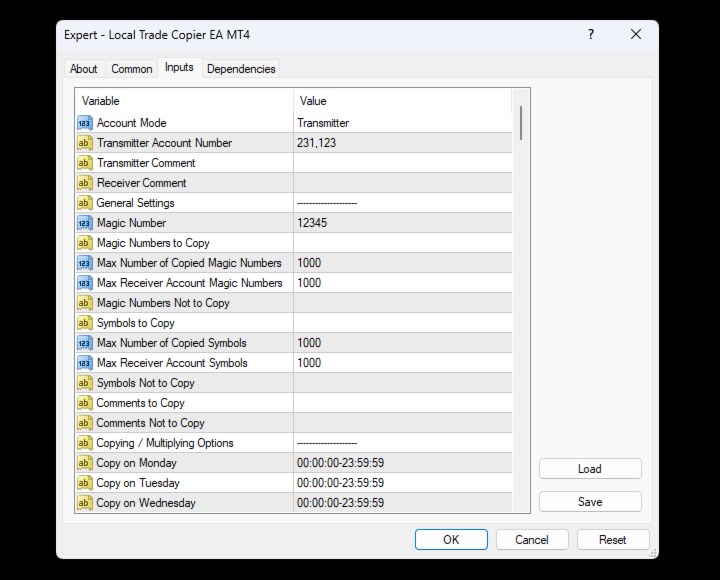Screen dimensions: 720x580
Task: Click the icon beside Symbols Not to Copy
Action: pyautogui.click(x=84, y=383)
